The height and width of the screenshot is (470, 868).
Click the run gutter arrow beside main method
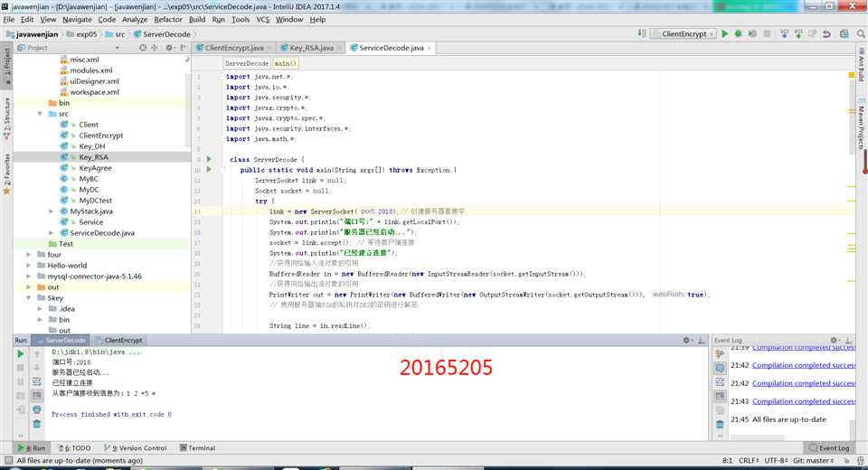click(x=209, y=169)
